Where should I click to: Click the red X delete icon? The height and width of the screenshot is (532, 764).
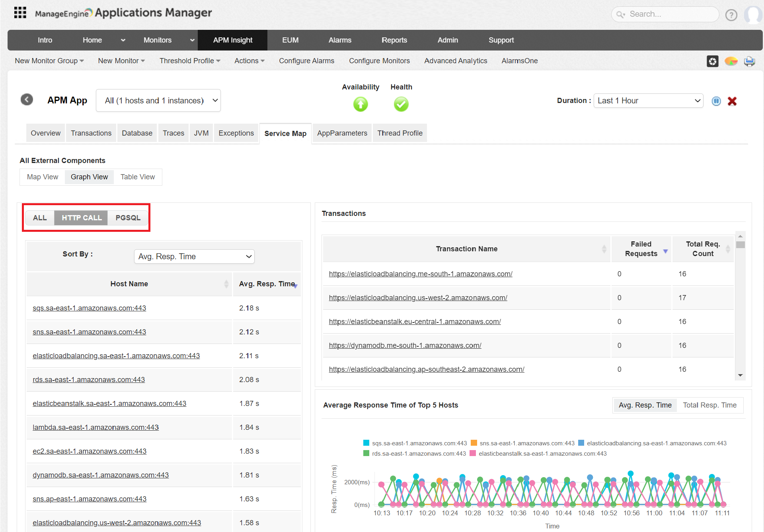732,101
